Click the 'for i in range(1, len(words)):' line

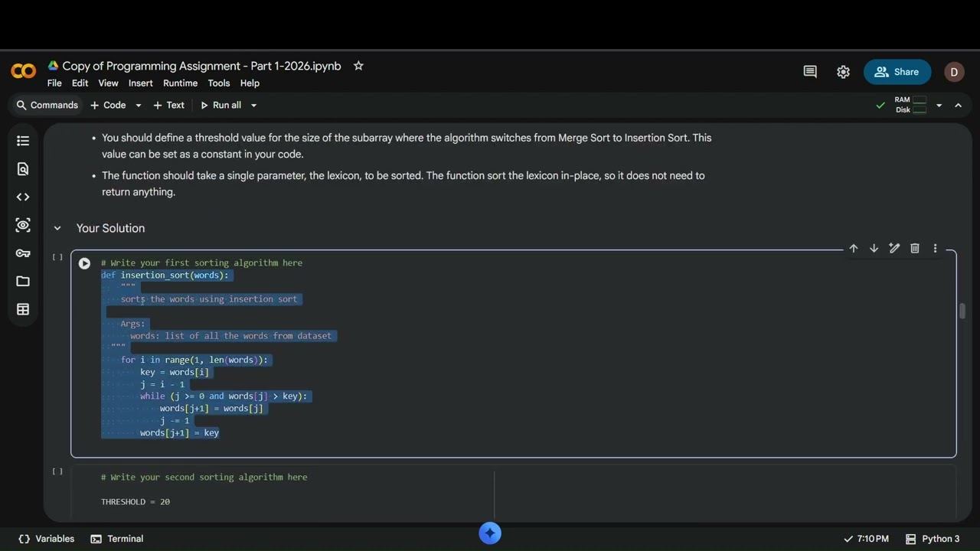(194, 360)
